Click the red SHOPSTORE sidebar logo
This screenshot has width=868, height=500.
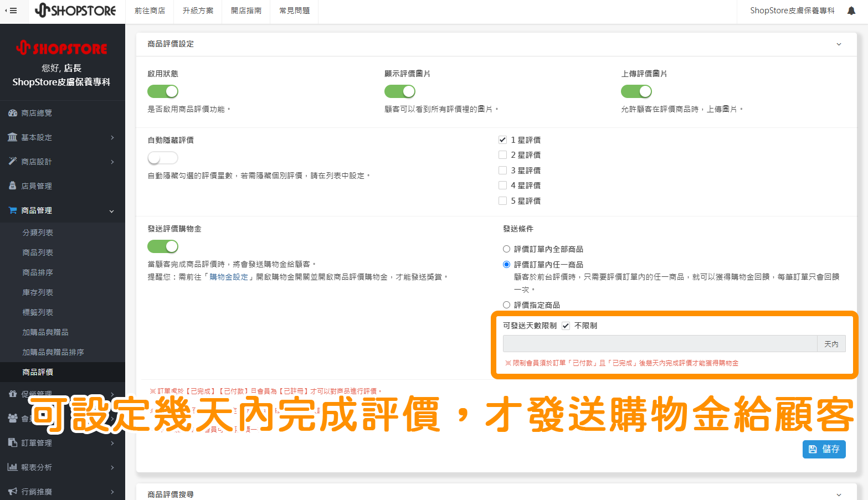(x=61, y=48)
